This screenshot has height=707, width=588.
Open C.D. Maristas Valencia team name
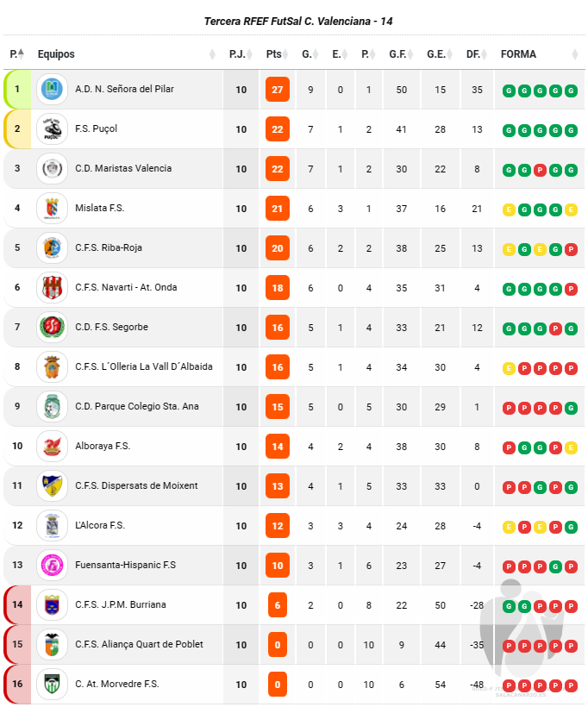tap(123, 168)
